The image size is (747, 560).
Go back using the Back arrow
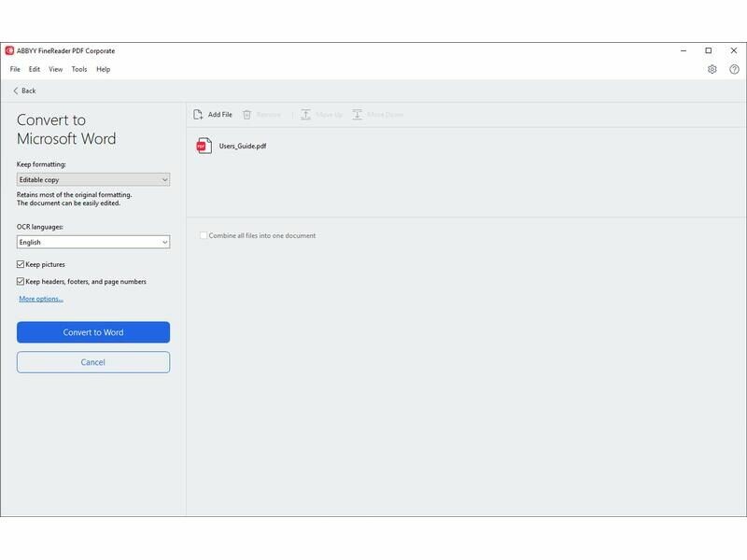(x=16, y=91)
